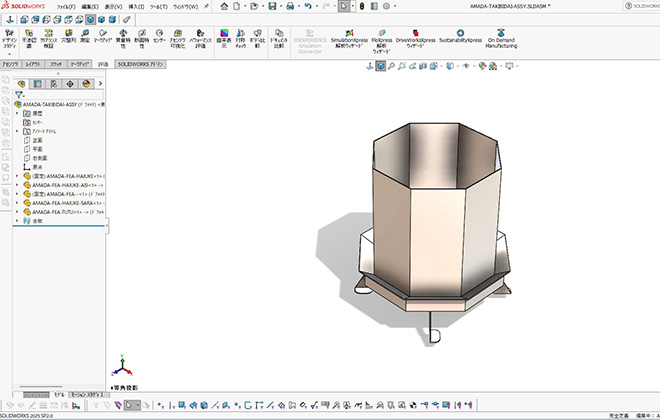The width and height of the screenshot is (660, 420).
Task: Open the ConfigurationManager panel tab icon
Action: pos(52,83)
